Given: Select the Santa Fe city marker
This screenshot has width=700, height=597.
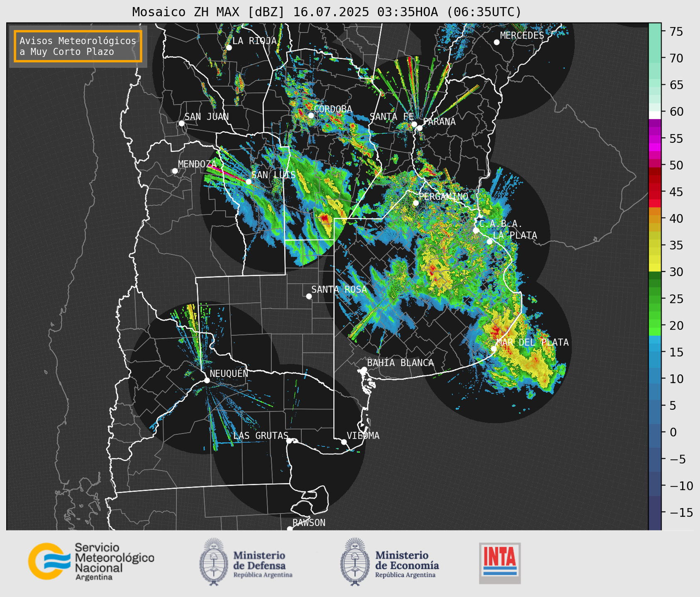Looking at the screenshot, I should click(414, 124).
